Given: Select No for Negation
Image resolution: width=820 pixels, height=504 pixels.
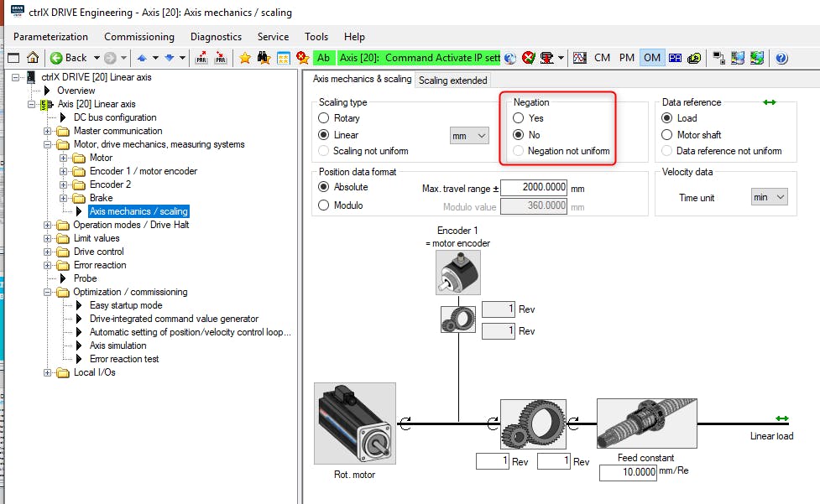Looking at the screenshot, I should [518, 135].
